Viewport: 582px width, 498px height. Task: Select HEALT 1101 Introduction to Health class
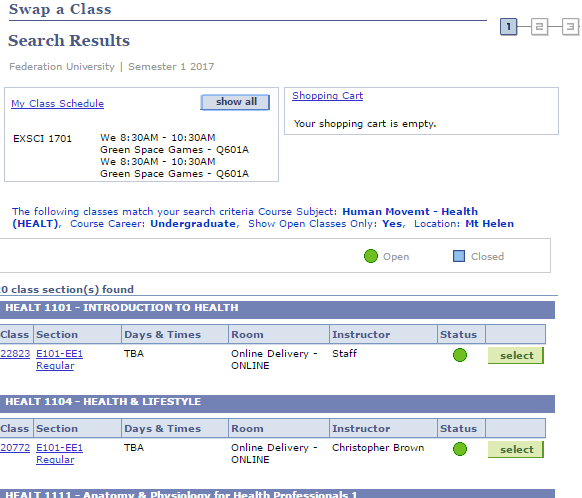coord(516,356)
